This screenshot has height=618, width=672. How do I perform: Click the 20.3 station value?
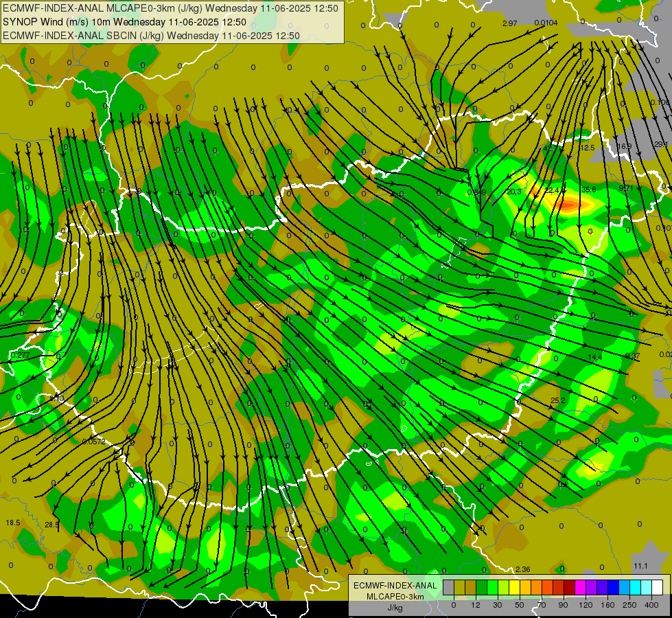(514, 192)
